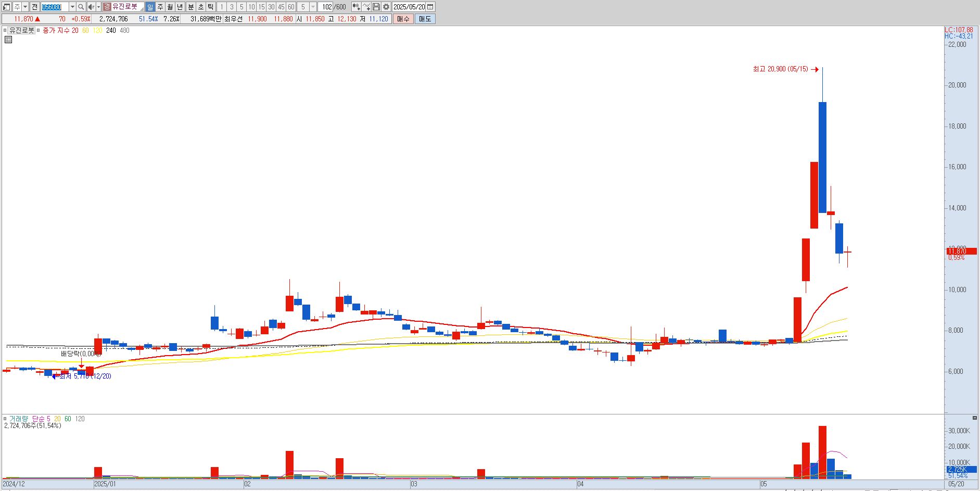This screenshot has width=980, height=491.
Task: Click the save chart floppy disk icon
Action: 376,7
